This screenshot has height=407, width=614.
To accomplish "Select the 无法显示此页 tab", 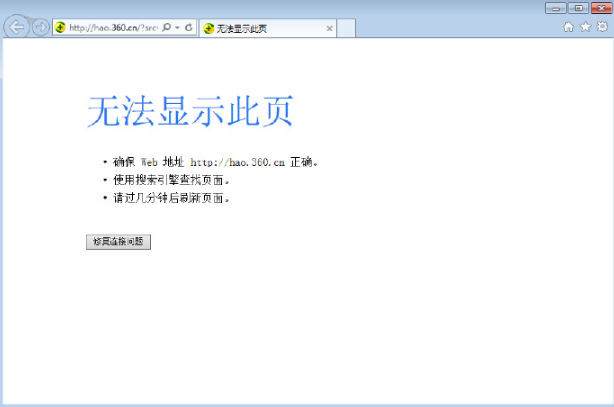I will (x=267, y=28).
